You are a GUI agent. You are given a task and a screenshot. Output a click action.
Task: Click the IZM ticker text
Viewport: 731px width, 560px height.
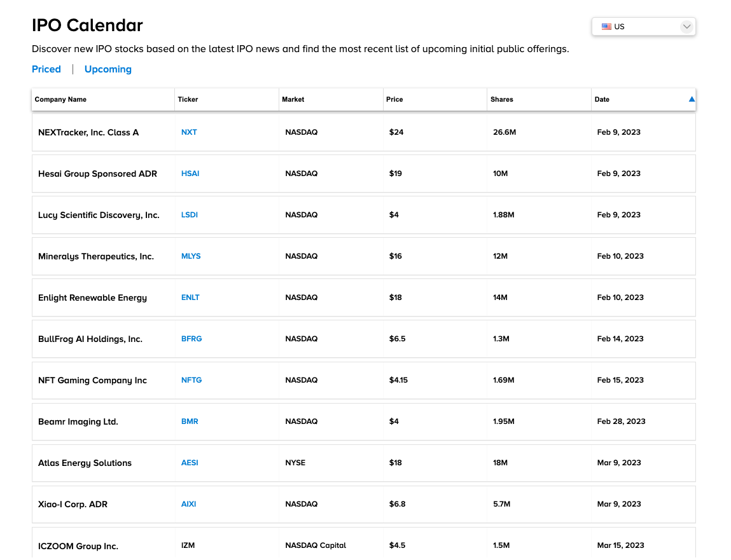click(x=188, y=545)
